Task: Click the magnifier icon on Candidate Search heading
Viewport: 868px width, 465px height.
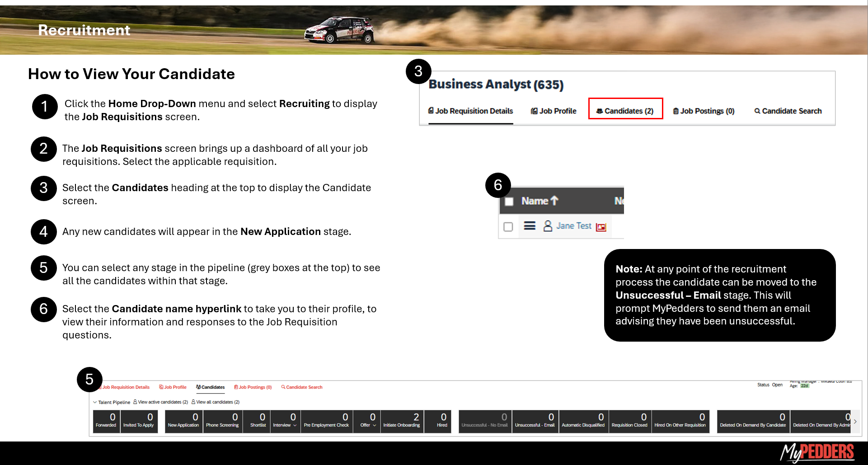Action: click(757, 111)
